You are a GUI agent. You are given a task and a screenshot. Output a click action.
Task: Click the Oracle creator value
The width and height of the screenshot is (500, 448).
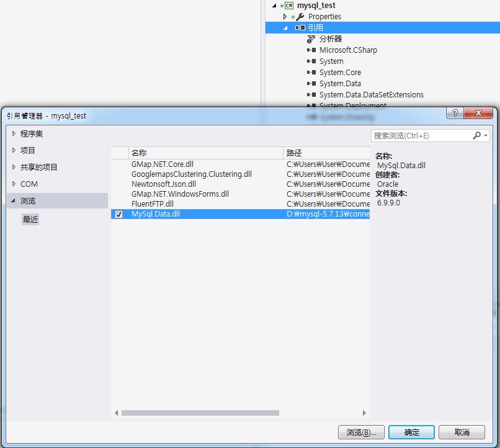(x=388, y=184)
